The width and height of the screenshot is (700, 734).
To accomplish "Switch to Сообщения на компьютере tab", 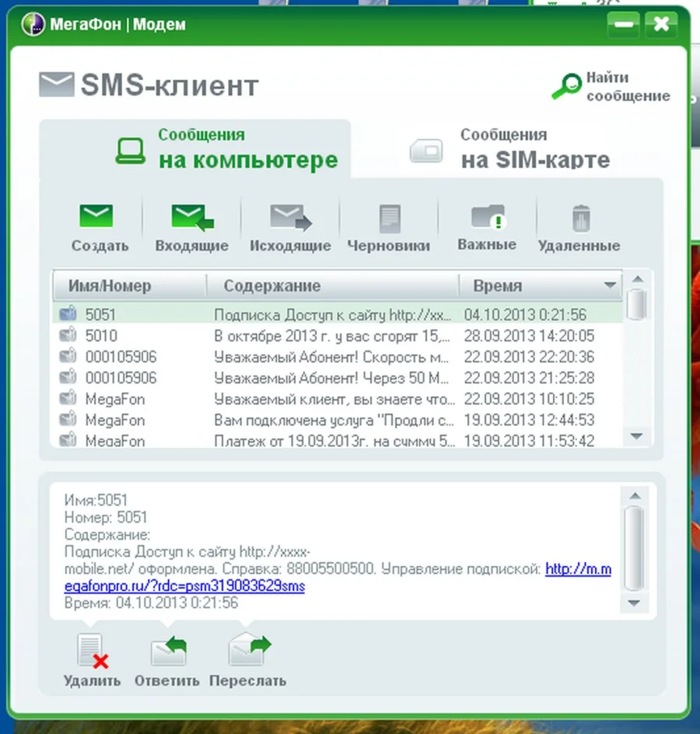I will pos(194,149).
